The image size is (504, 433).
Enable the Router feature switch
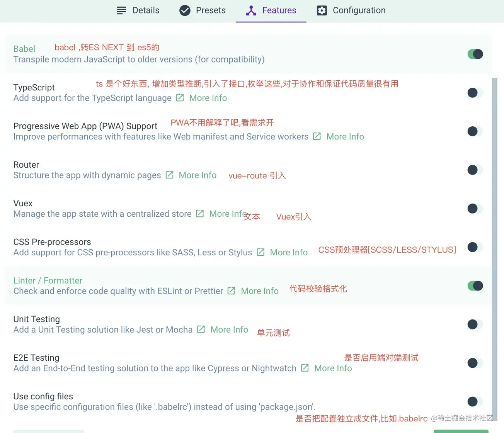[x=475, y=170]
